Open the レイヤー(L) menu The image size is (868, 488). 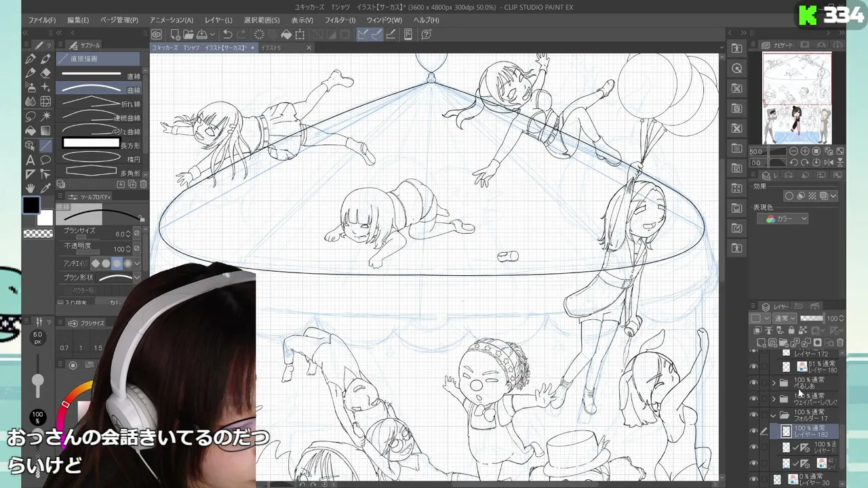(x=218, y=20)
